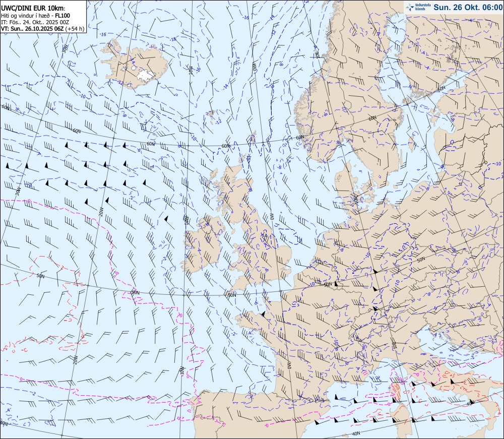Click the '-18' temperature contour label near Iceland
This screenshot has height=439, width=504.
click(173, 39)
